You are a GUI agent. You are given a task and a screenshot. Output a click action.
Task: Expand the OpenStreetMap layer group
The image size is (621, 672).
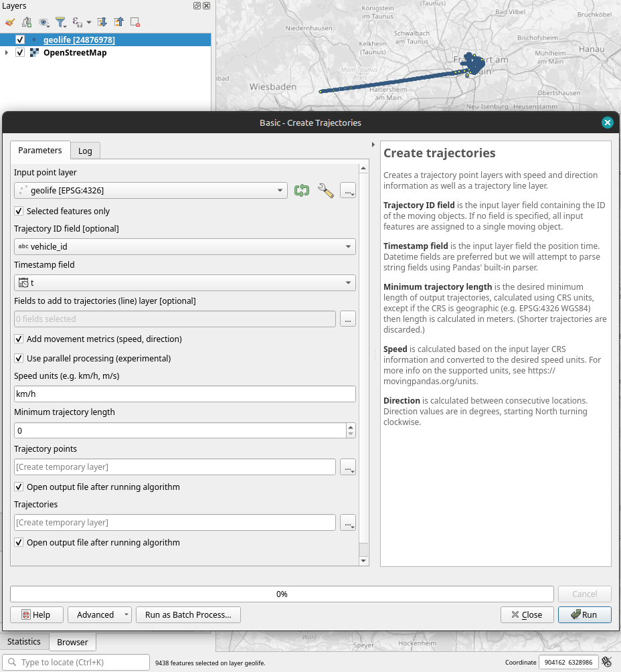pyautogui.click(x=7, y=53)
